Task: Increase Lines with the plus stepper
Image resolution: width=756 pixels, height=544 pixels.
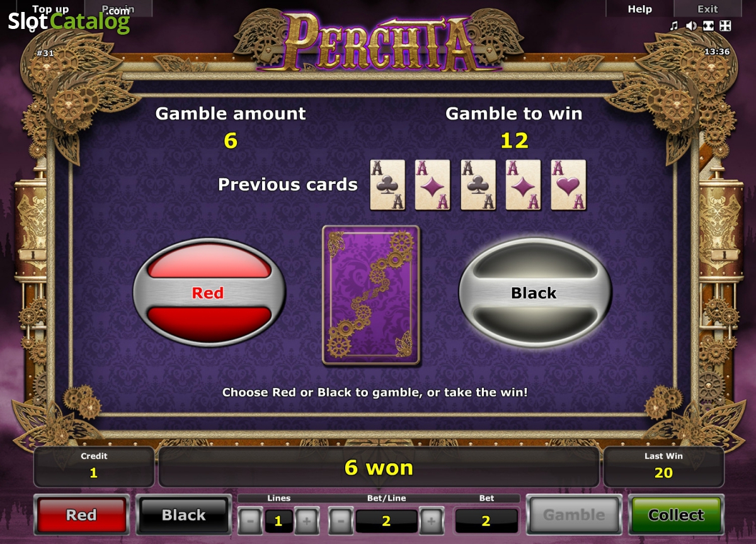Action: [307, 521]
